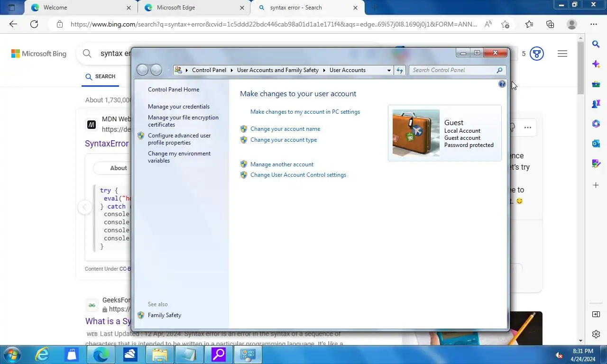Open Control Panel help question mark
Image resolution: width=607 pixels, height=364 pixels.
point(502,84)
